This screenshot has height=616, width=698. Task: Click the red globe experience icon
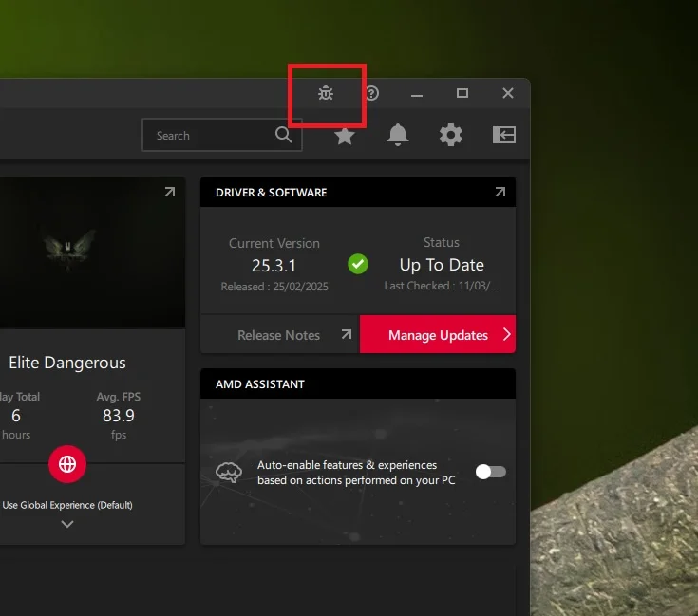(x=67, y=464)
